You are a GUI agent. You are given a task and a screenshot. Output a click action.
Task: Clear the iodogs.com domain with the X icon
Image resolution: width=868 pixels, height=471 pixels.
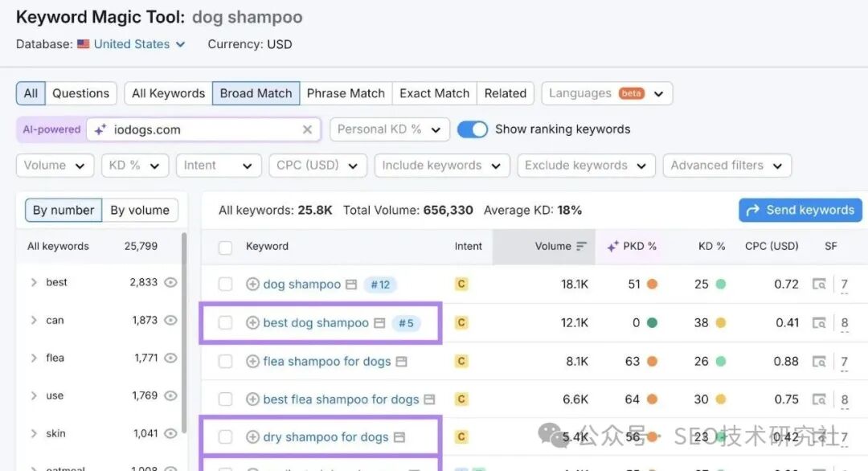[x=307, y=129]
